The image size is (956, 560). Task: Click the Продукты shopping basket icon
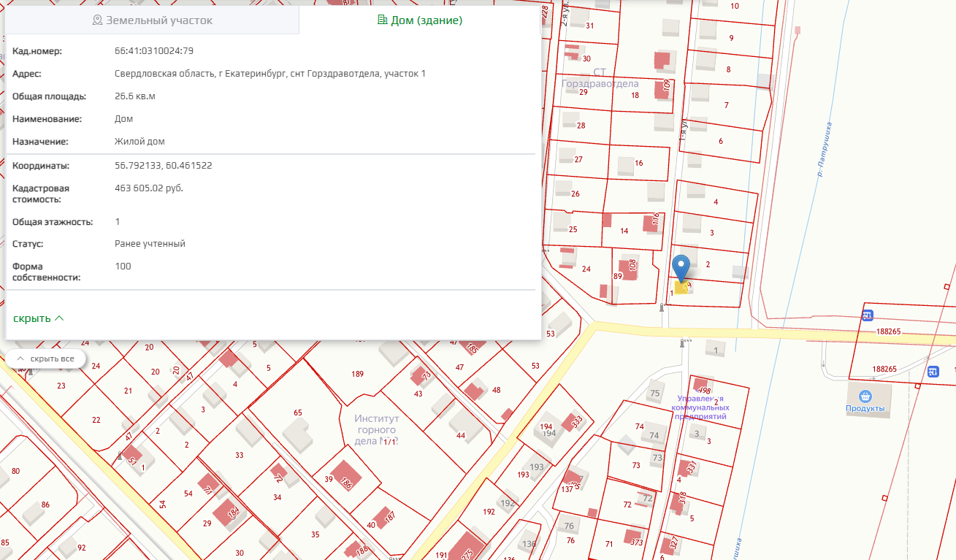(x=865, y=396)
